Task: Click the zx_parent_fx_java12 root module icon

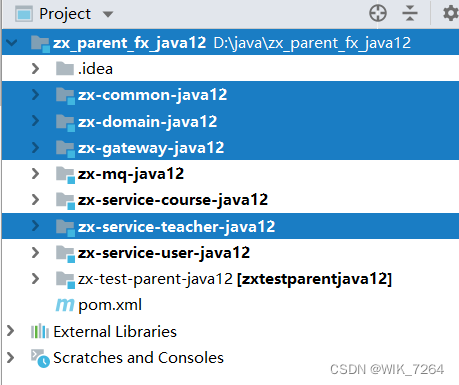Action: point(40,44)
